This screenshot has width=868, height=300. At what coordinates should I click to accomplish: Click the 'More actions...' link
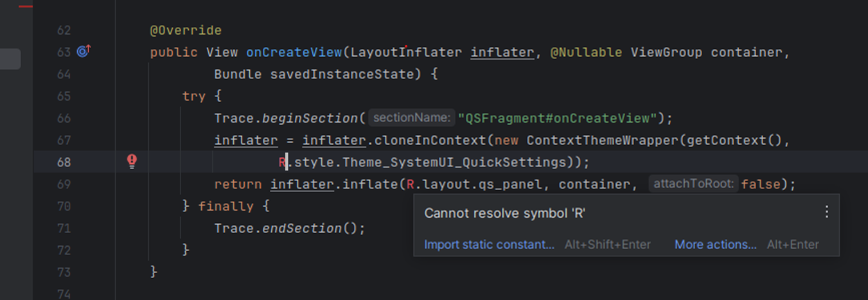(x=716, y=244)
